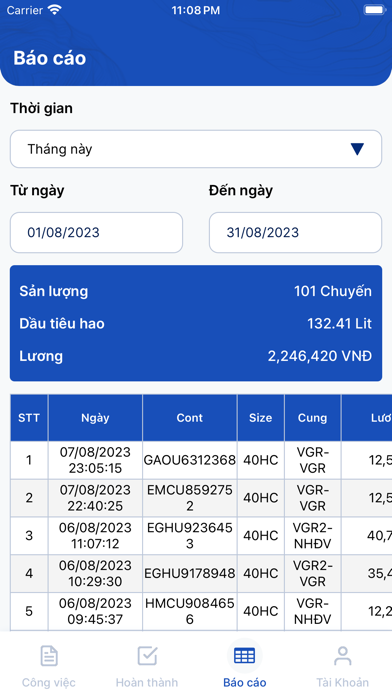Select container EMCU8592752 cell
Viewport: 392px width, 696px height.
click(190, 498)
